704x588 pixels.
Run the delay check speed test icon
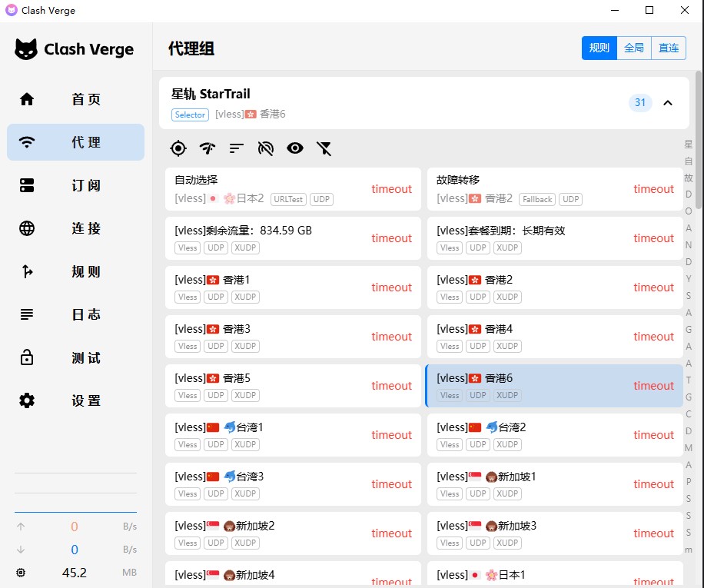pos(208,148)
